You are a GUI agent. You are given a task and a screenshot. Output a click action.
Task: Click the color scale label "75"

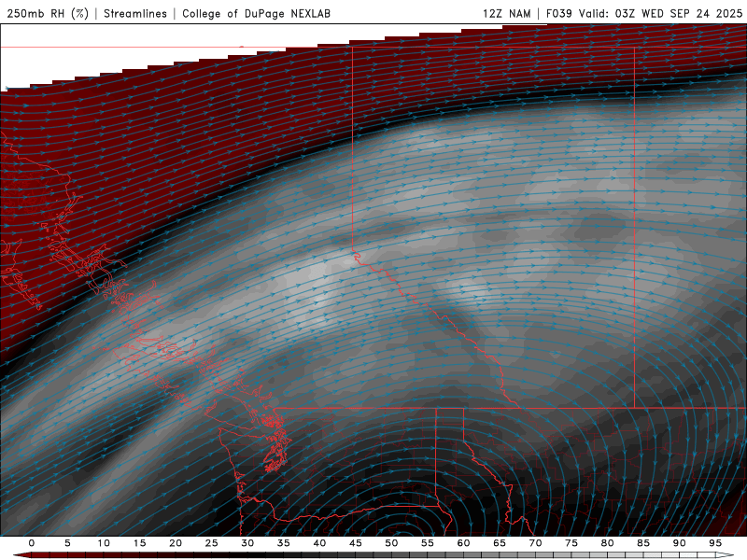pyautogui.click(x=571, y=543)
